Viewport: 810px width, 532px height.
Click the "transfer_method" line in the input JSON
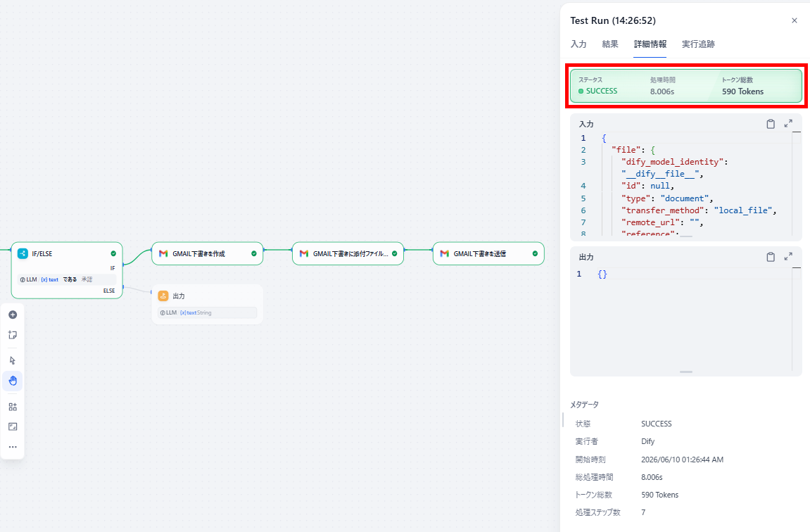699,210
